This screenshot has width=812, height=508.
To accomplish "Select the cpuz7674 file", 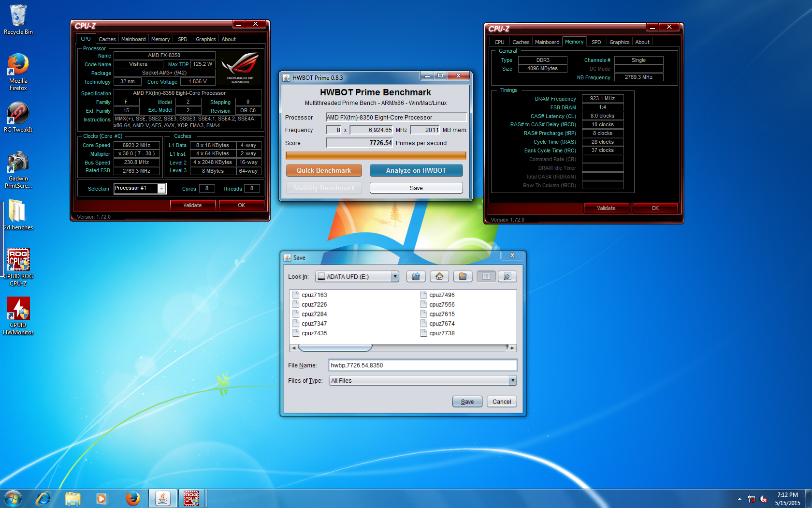I will (437, 324).
